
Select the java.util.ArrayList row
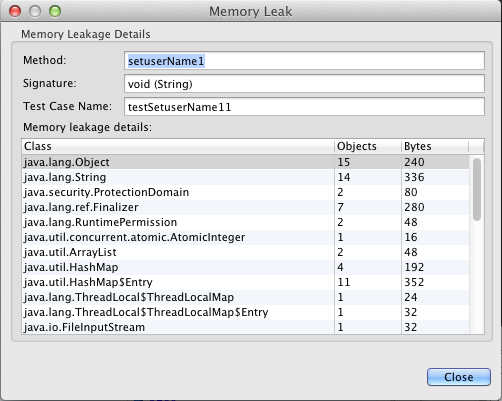click(x=245, y=252)
